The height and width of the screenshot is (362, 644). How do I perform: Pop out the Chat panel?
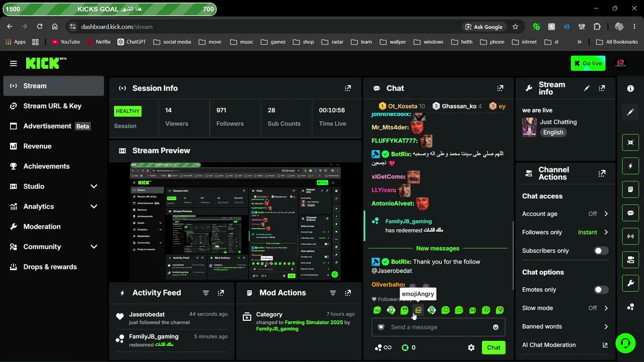coord(500,88)
